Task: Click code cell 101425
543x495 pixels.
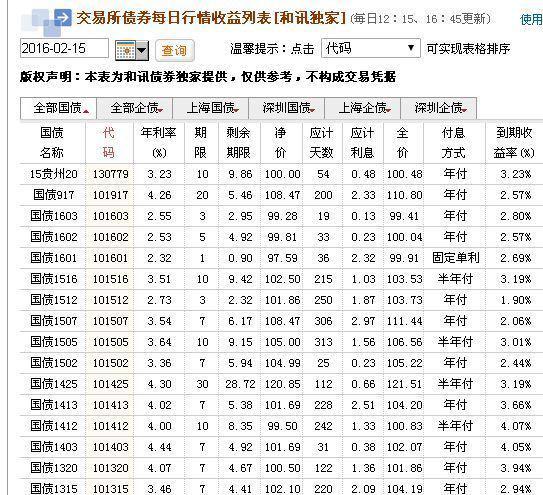Action: pos(110,384)
